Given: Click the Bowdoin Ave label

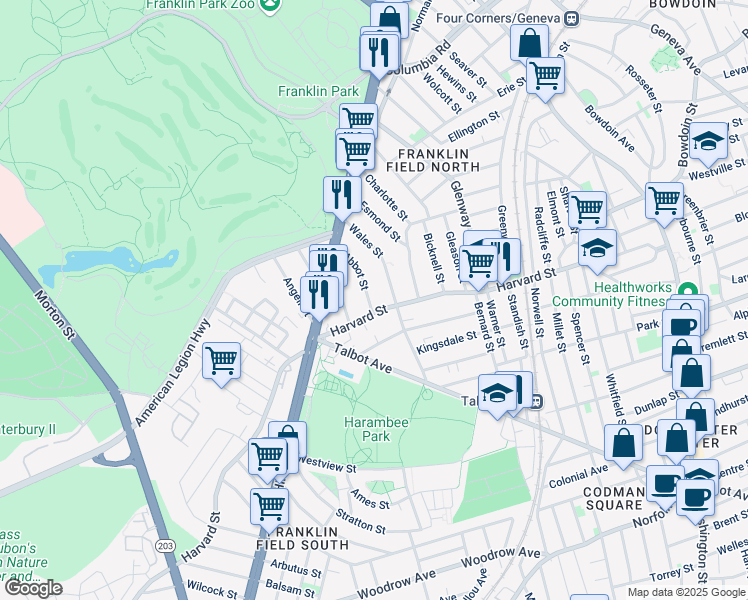Looking at the screenshot, I should [x=610, y=129].
